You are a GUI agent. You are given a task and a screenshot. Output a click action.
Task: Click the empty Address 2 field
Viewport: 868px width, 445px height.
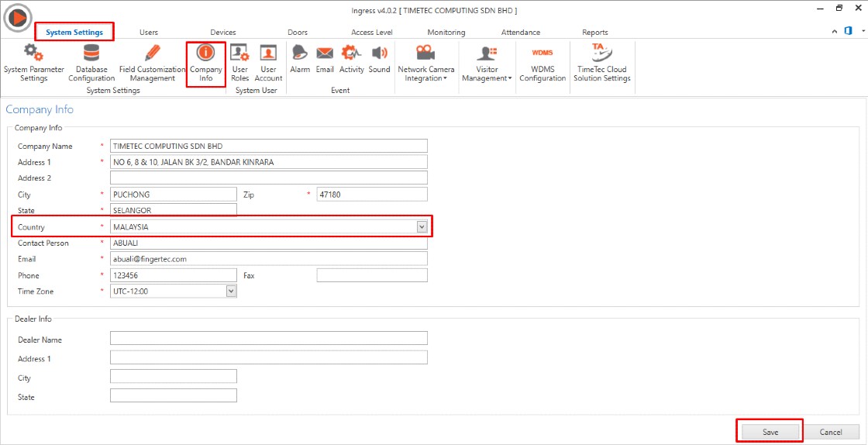coord(269,178)
